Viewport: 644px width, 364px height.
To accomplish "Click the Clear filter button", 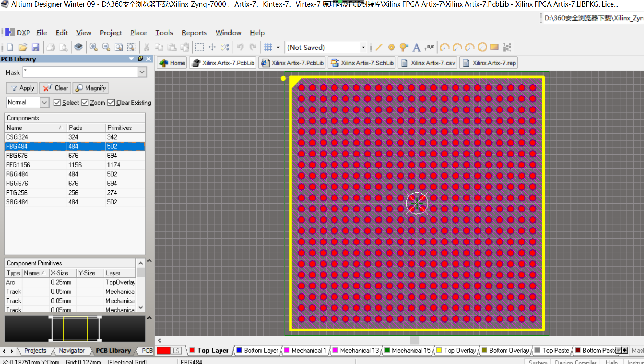I will (55, 88).
